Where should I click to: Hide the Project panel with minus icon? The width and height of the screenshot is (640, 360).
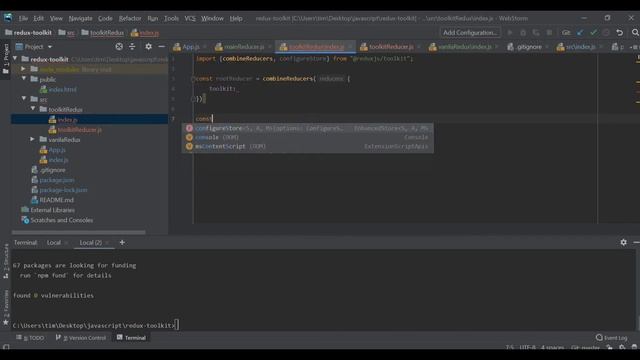tap(161, 47)
